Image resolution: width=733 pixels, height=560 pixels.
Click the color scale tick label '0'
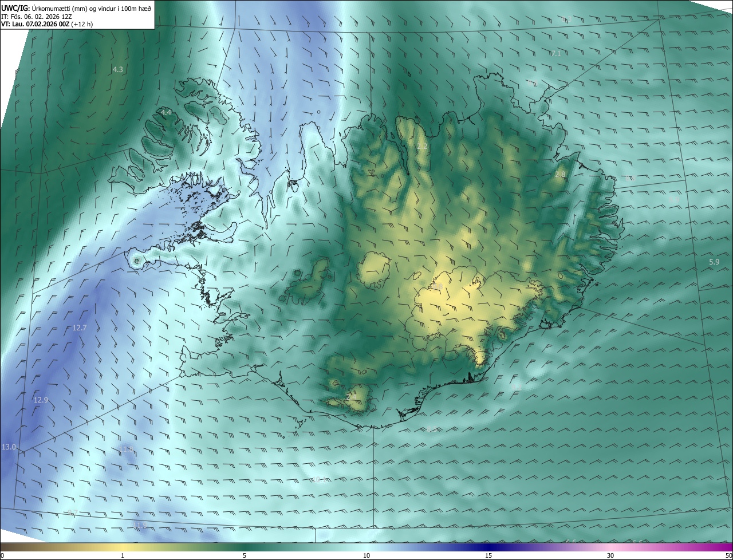[x=2, y=555]
